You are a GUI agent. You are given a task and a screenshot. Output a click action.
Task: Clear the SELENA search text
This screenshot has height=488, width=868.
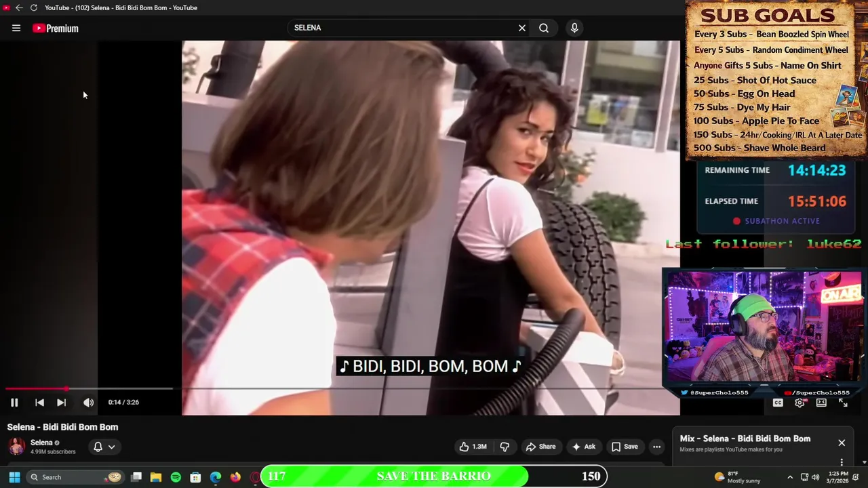point(522,28)
